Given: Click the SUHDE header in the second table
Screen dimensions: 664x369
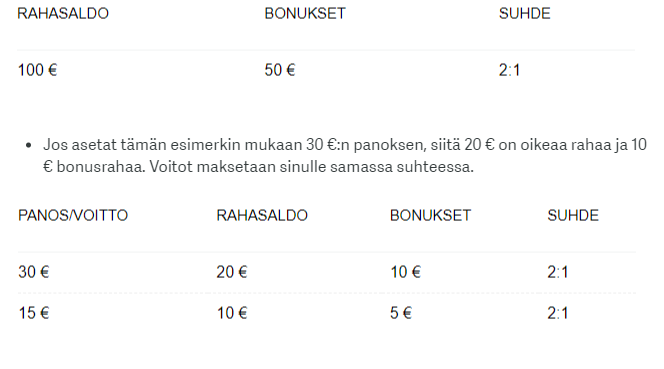Looking at the screenshot, I should point(573,215).
